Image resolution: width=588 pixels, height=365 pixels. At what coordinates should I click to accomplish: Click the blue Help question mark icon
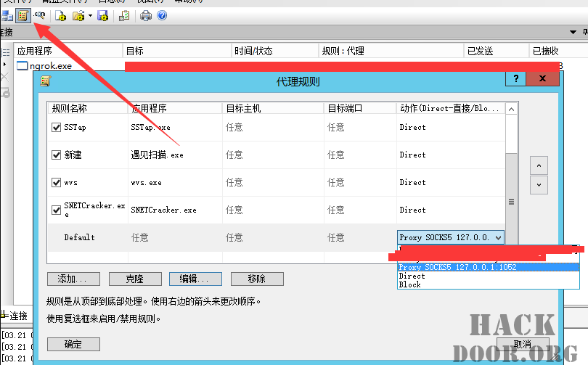(x=162, y=15)
